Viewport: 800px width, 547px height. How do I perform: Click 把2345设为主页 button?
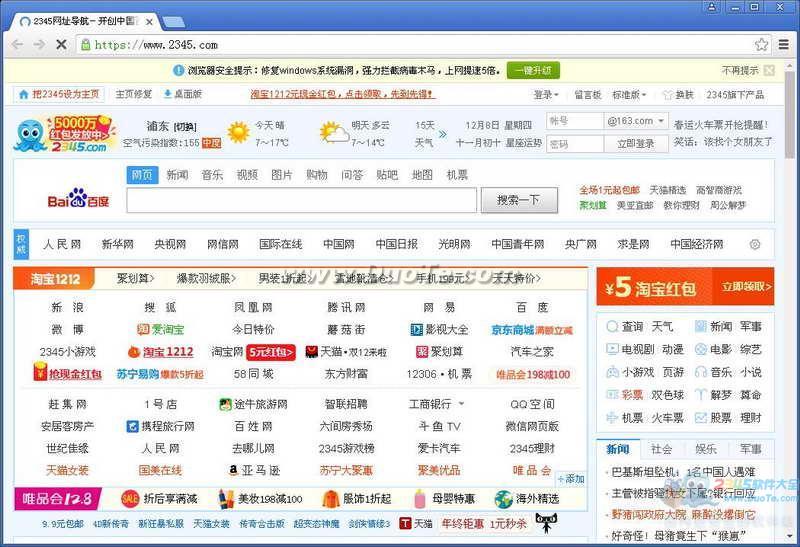pos(59,94)
